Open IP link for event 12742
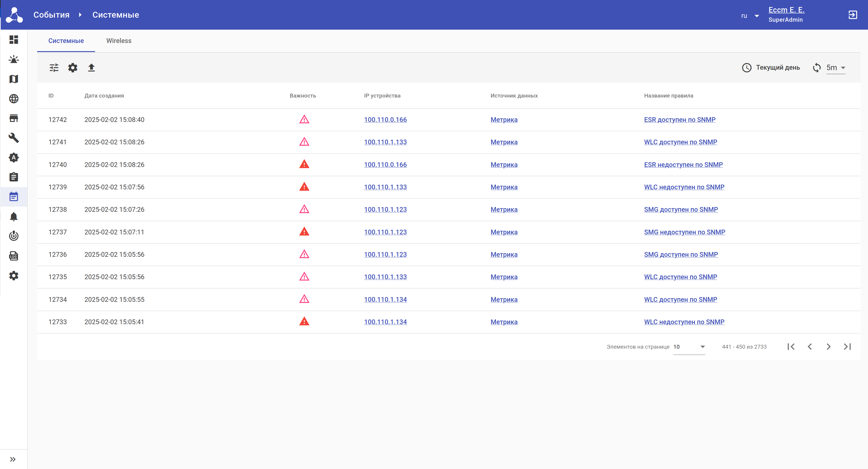 coord(385,120)
